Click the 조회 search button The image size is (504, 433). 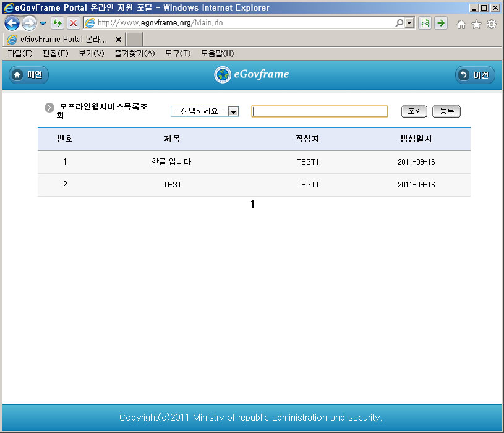414,111
